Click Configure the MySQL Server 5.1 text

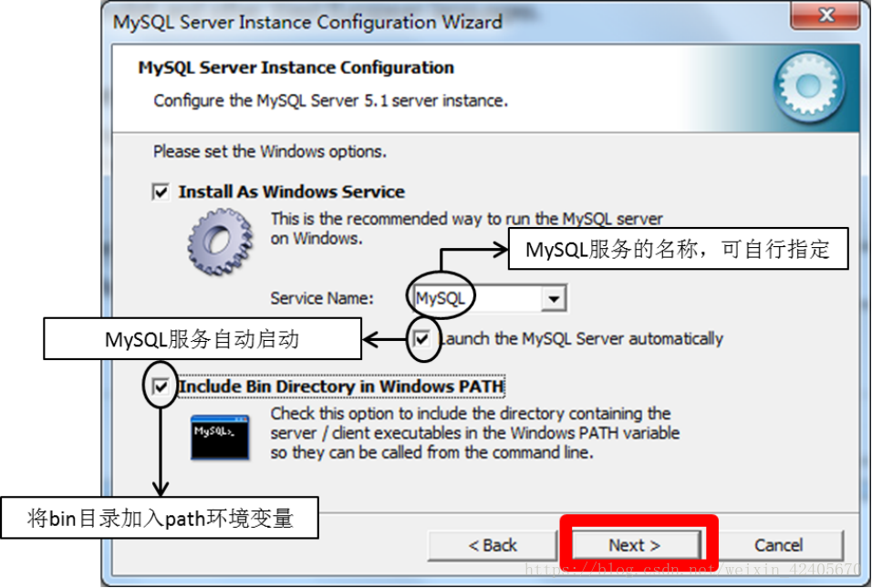tap(330, 100)
